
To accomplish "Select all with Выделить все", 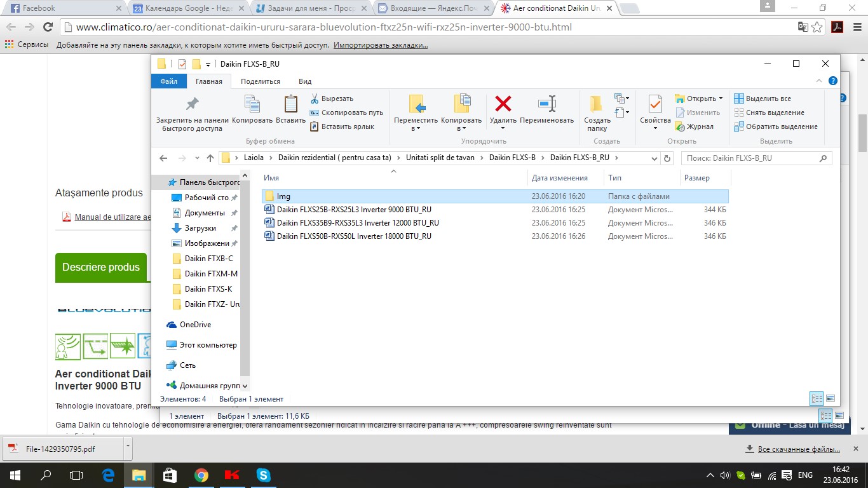I will 763,98.
